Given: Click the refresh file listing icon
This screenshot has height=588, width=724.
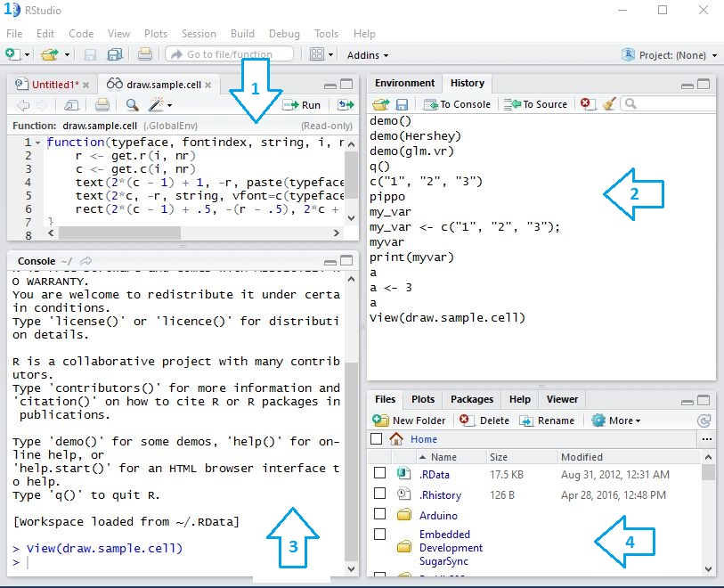Looking at the screenshot, I should [704, 421].
